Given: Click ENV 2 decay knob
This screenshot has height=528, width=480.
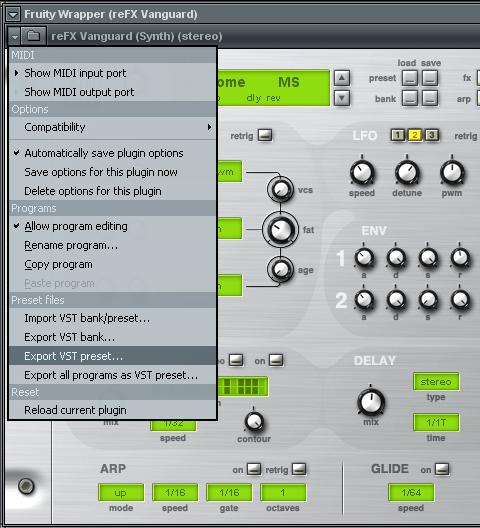Looking at the screenshot, I should click(396, 299).
